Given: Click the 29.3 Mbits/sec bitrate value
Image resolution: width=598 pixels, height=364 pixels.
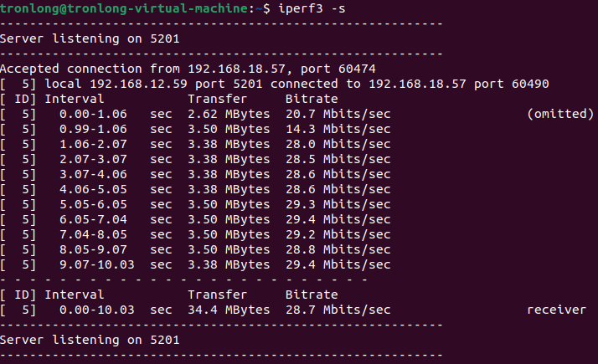Looking at the screenshot, I should pos(338,204).
